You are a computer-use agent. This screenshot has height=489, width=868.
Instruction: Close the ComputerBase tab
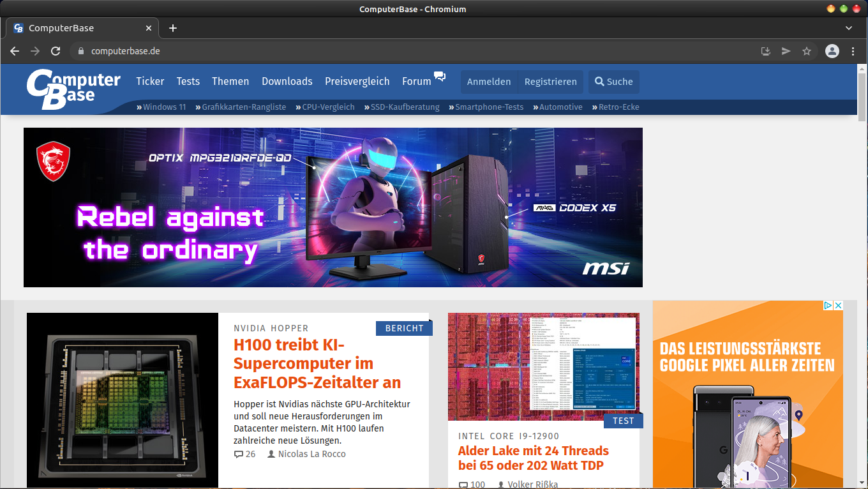pyautogui.click(x=149, y=28)
